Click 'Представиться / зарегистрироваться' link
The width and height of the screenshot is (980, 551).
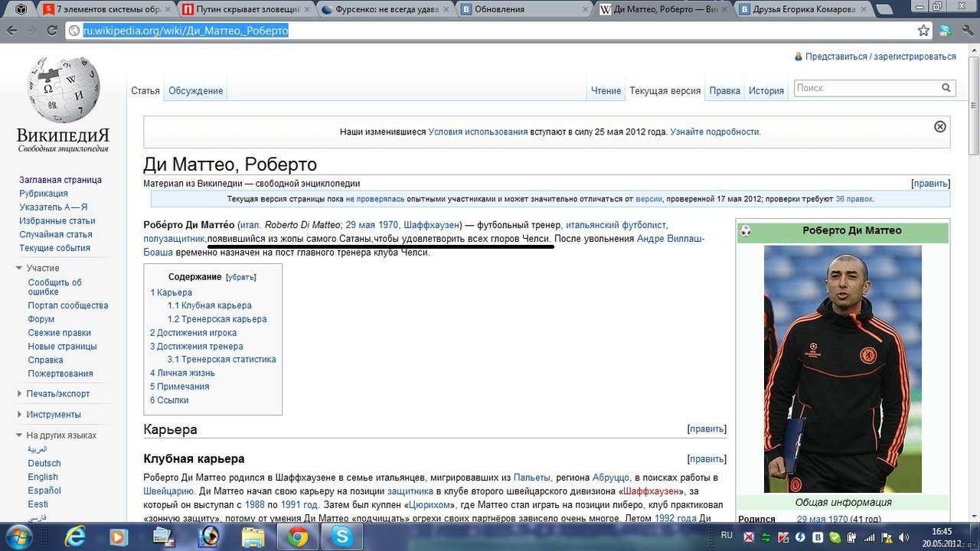pyautogui.click(x=880, y=57)
